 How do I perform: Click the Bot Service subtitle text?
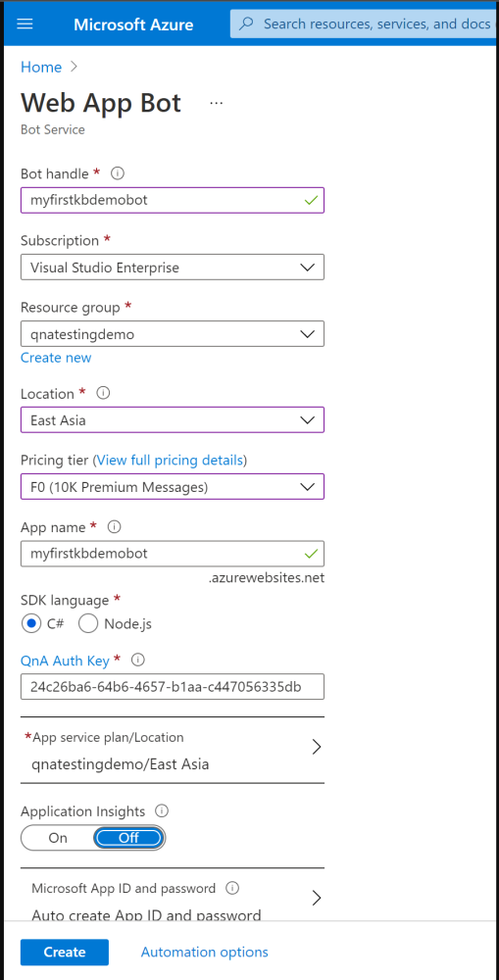pyautogui.click(x=53, y=130)
